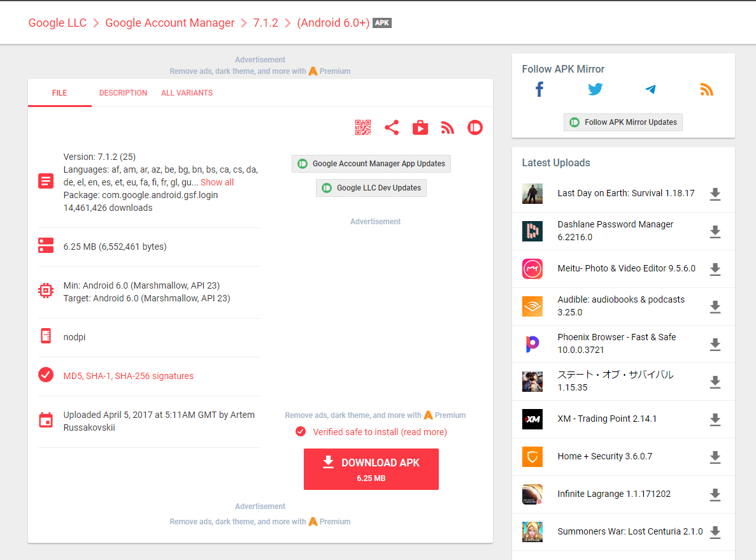This screenshot has width=756, height=560.
Task: Go to 7.1.2 version breadcrumb
Action: coord(266,23)
